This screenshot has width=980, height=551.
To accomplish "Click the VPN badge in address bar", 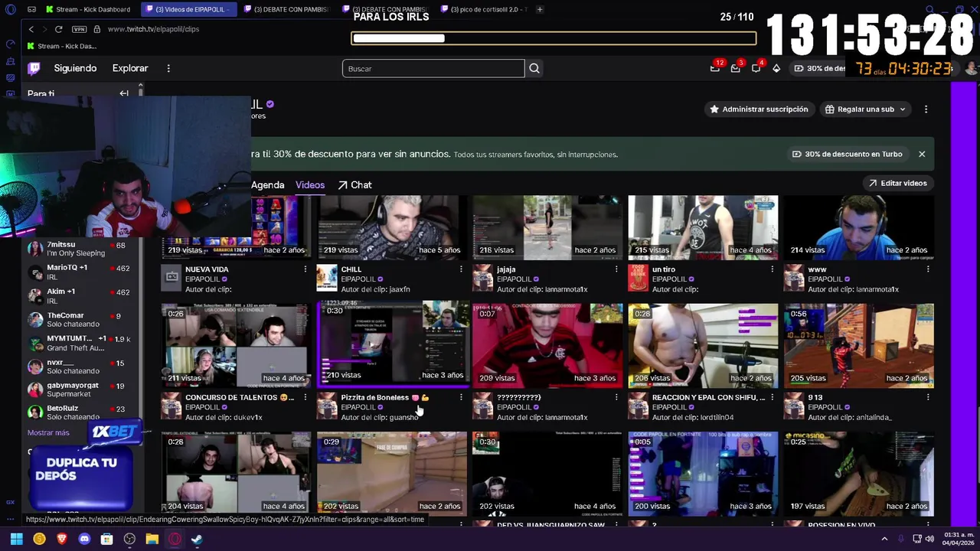I will point(79,29).
